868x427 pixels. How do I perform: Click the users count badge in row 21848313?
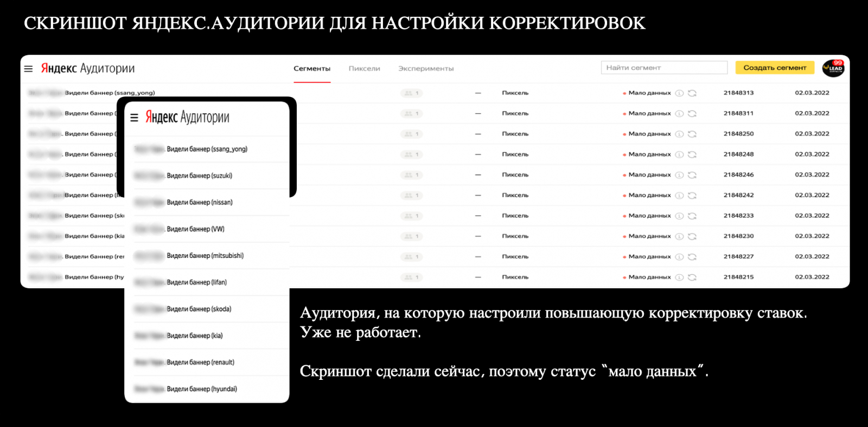click(412, 93)
